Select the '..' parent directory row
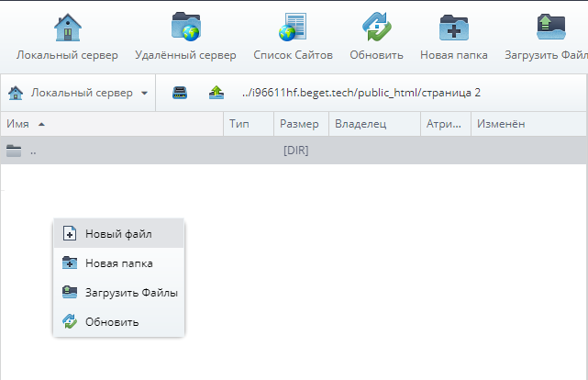 click(294, 151)
